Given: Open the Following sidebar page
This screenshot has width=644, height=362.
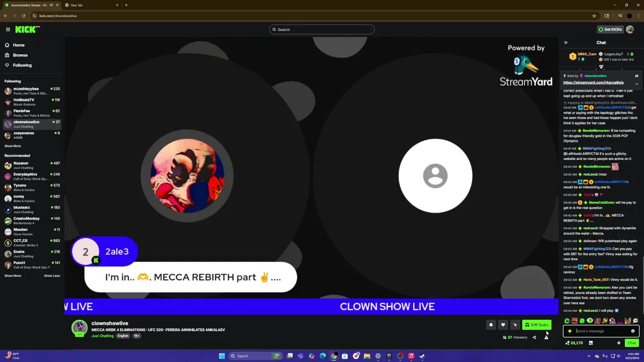Looking at the screenshot, I should point(22,65).
